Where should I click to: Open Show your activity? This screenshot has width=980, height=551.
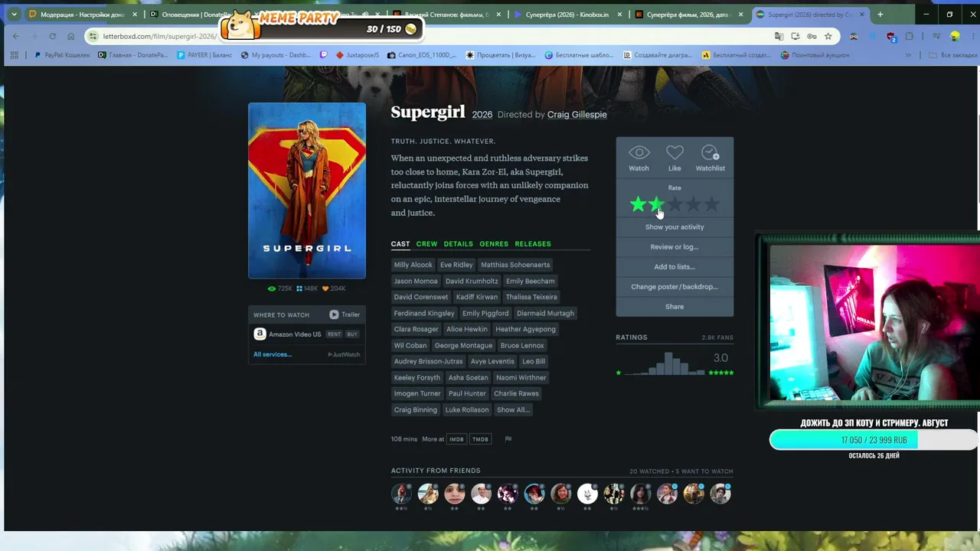tap(675, 227)
